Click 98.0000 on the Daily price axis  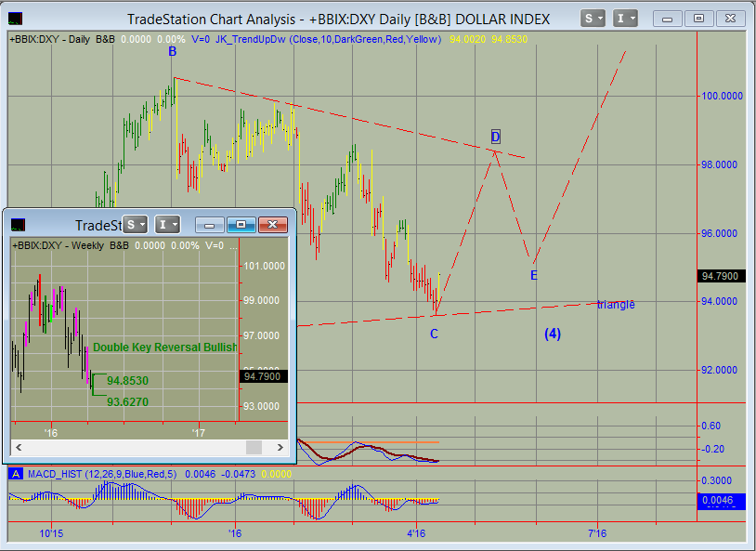click(x=720, y=164)
